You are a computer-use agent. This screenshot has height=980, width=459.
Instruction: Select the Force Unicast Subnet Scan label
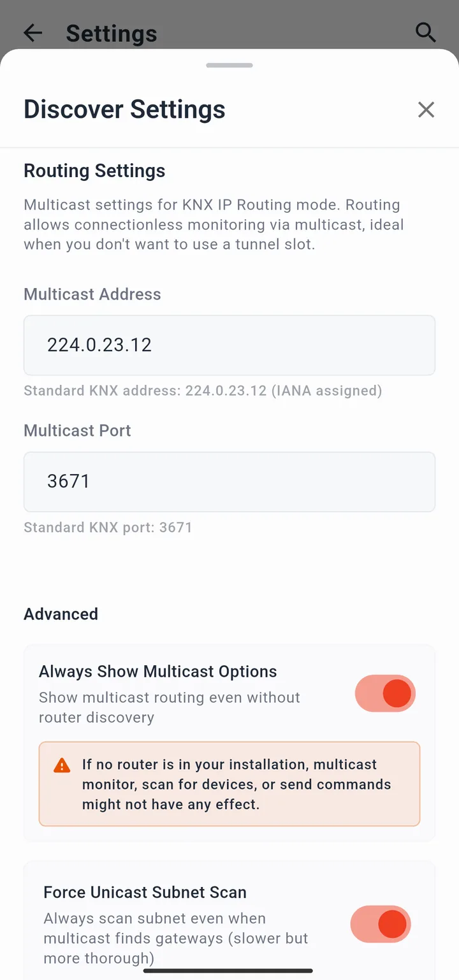(145, 892)
